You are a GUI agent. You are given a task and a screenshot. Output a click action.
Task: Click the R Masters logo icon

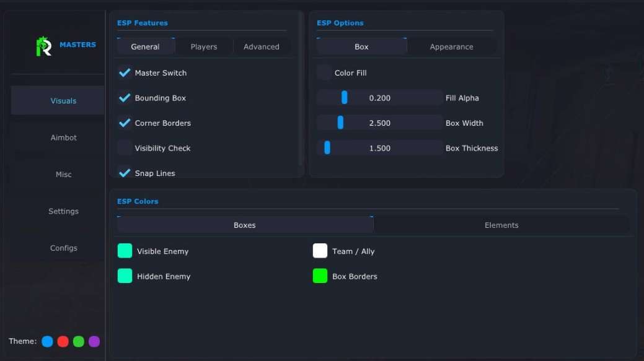pyautogui.click(x=44, y=46)
